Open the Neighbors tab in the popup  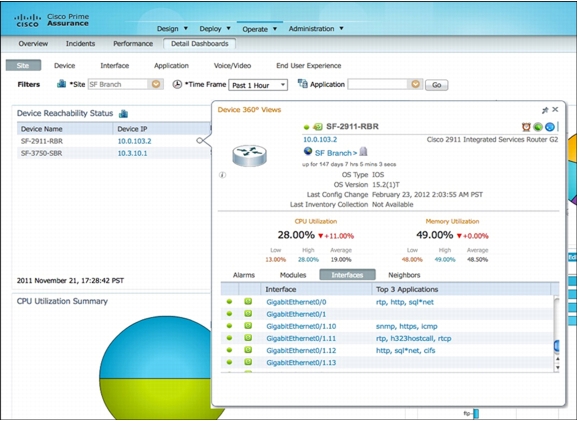point(404,275)
